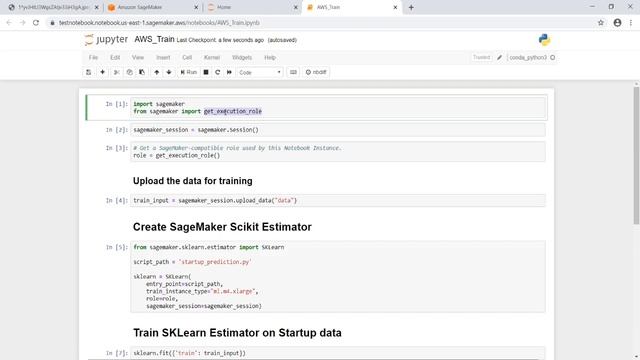The image size is (640, 360).
Task: Move selected cell down with arrow icon
Action: 169,72
